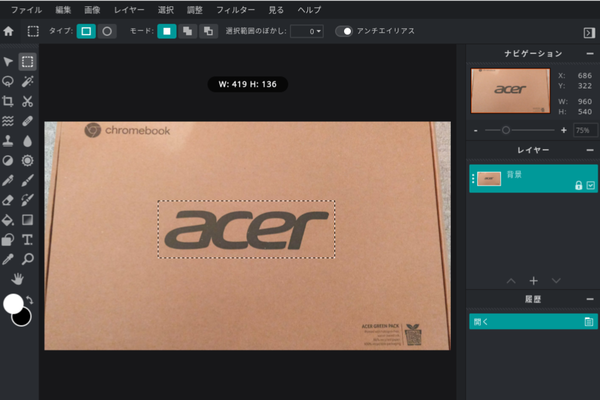Open the ヘルプ menu
This screenshot has width=600, height=400.
point(309,10)
